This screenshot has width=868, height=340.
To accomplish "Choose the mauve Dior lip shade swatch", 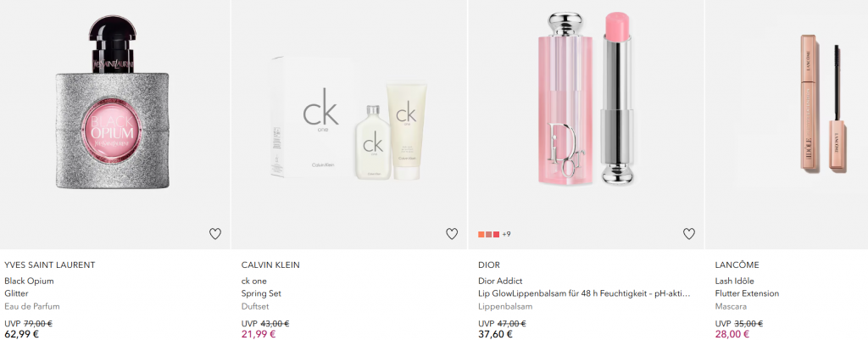I will coord(489,234).
